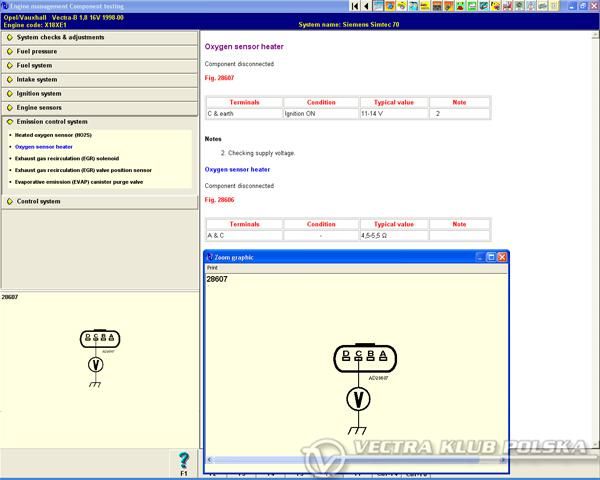Select EGR valve position sensor item

pyautogui.click(x=83, y=170)
